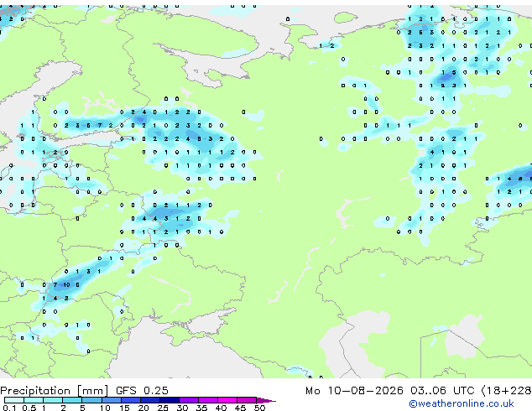Click the over-50 arrow at legend end
This screenshot has width=532, height=411.
(266, 400)
